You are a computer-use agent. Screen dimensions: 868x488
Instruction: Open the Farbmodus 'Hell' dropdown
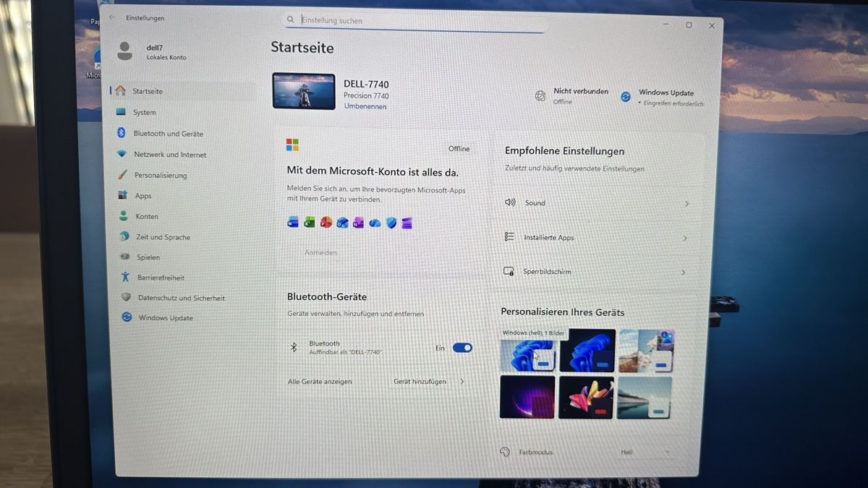pos(644,452)
